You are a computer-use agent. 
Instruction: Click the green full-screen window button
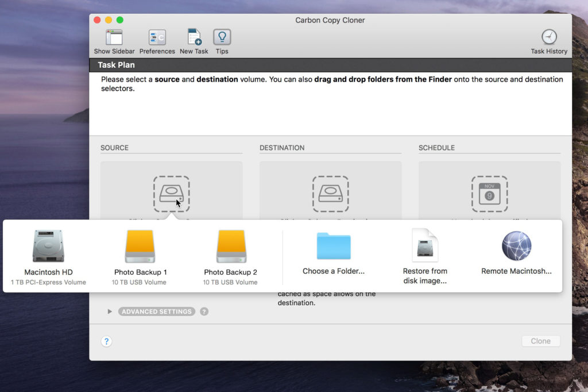click(x=120, y=20)
